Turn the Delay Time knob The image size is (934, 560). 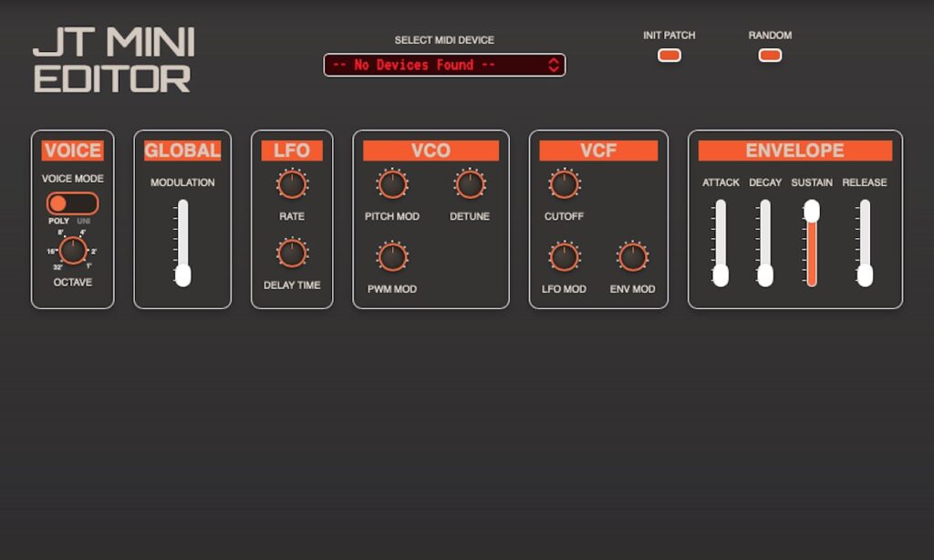click(292, 253)
